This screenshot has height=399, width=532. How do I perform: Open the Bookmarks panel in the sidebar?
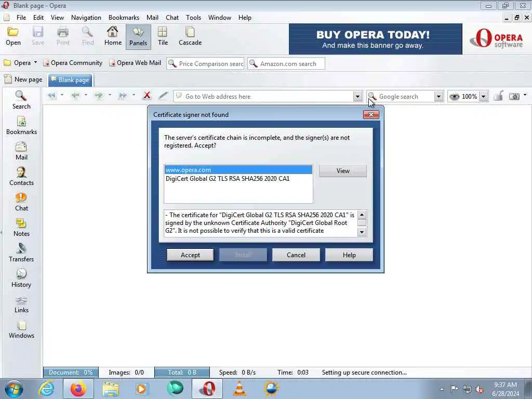21,126
